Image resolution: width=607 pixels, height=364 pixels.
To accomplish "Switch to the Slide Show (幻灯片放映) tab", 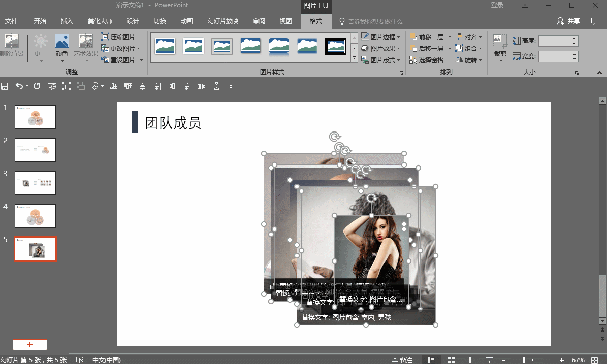I will point(223,21).
